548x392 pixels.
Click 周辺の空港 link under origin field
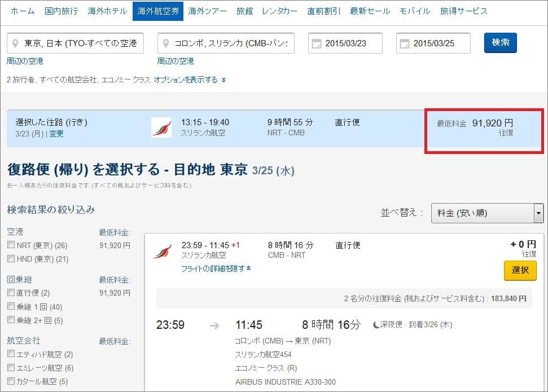click(x=25, y=61)
